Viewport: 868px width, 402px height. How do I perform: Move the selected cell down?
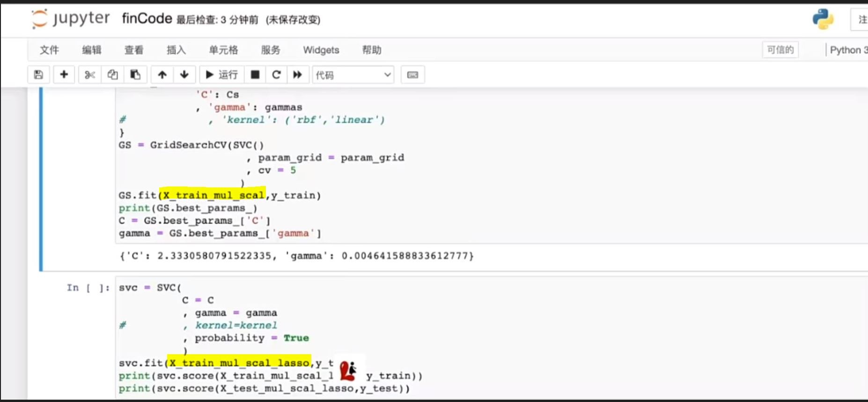tap(184, 74)
